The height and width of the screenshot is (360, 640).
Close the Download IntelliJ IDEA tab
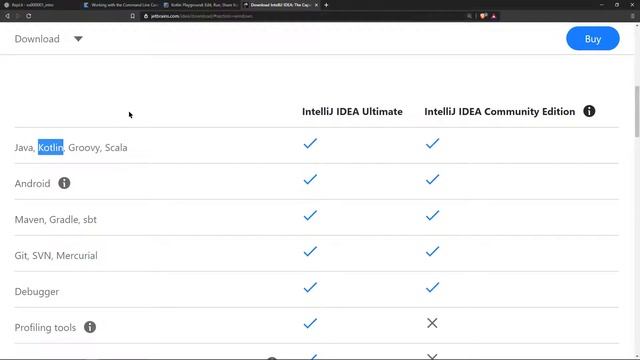click(316, 5)
